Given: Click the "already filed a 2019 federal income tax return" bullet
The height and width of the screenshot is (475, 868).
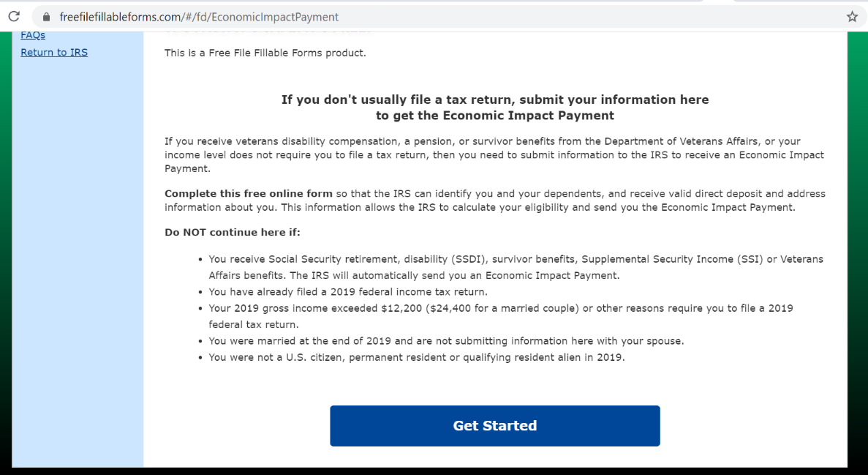Looking at the screenshot, I should (x=347, y=292).
